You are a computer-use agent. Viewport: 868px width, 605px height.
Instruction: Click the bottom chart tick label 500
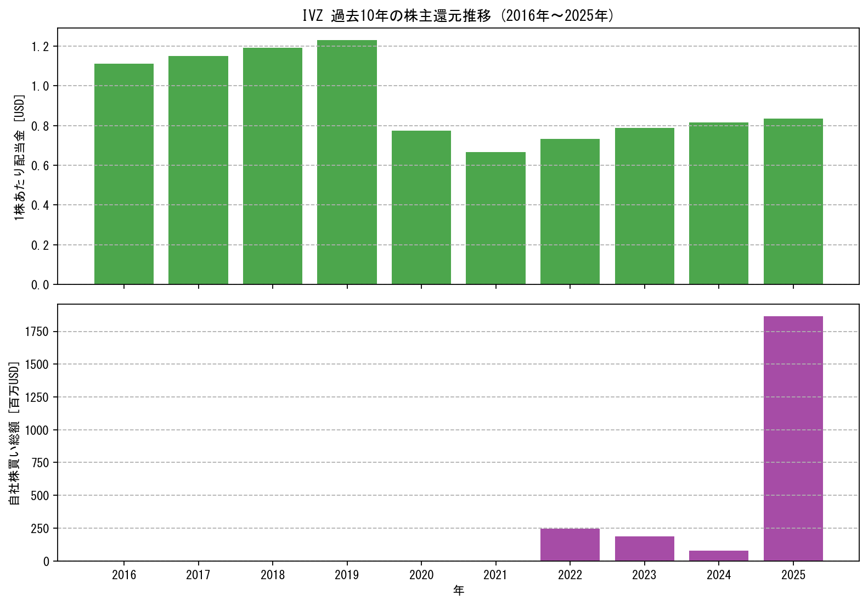coord(41,496)
